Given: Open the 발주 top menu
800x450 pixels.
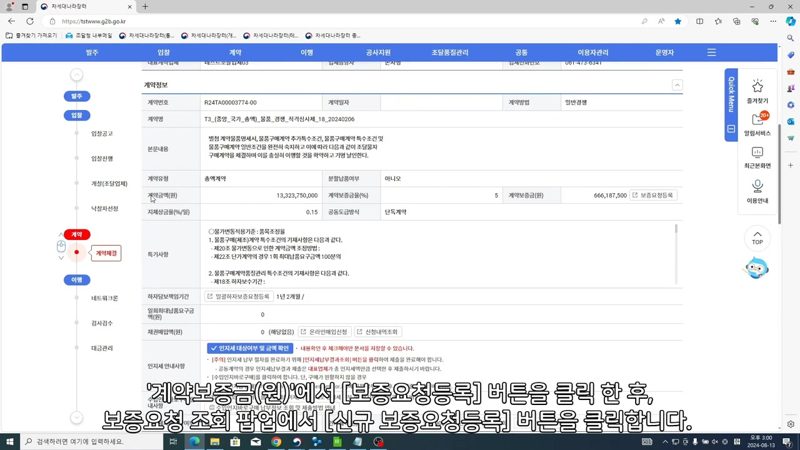Looking at the screenshot, I should 92,53.
